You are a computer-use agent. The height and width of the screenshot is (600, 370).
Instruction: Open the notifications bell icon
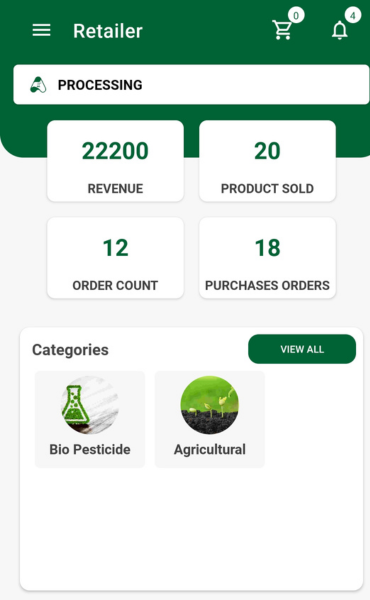(339, 31)
